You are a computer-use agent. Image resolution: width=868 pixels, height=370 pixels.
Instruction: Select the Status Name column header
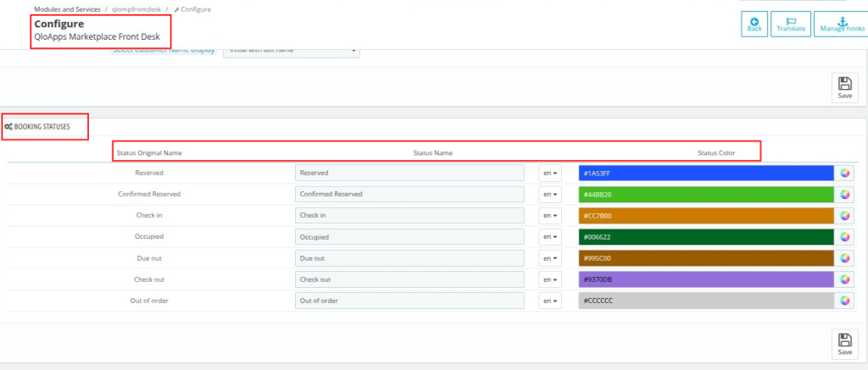click(433, 152)
